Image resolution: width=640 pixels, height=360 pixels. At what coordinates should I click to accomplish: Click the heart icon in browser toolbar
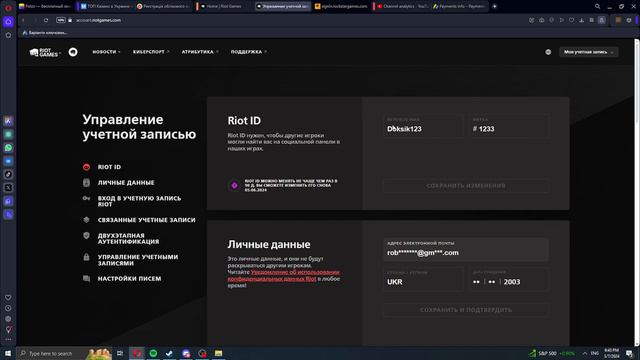[571, 20]
